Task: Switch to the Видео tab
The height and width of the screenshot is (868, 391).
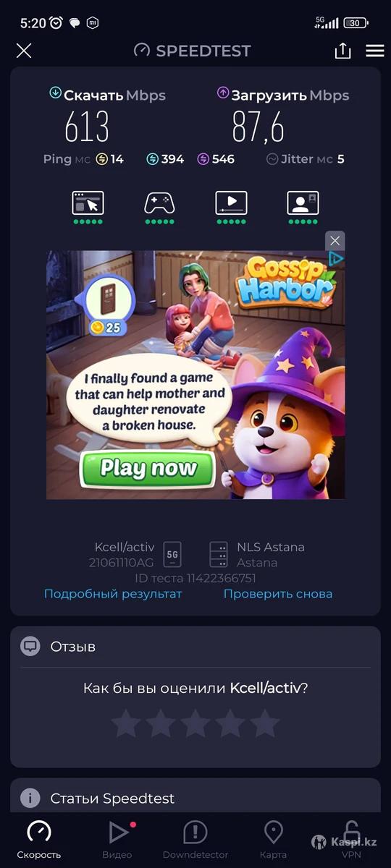Action: pos(117,839)
